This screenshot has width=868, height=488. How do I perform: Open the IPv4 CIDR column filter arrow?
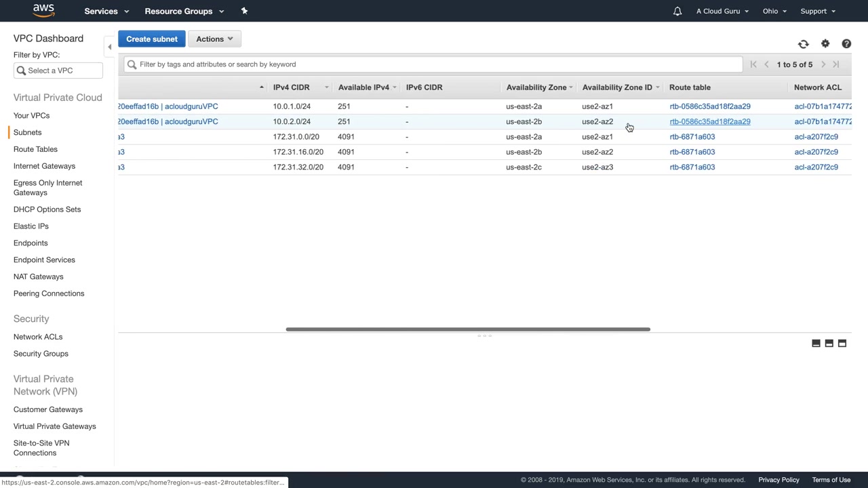tap(326, 87)
